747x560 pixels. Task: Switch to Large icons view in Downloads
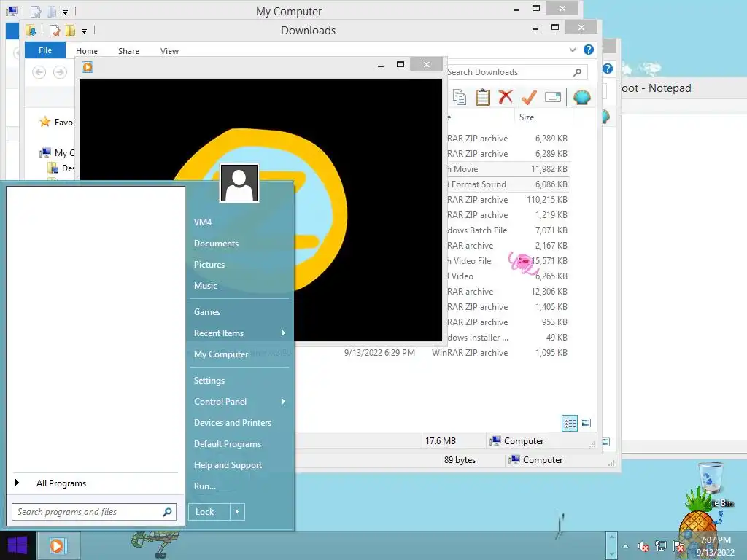(x=586, y=423)
